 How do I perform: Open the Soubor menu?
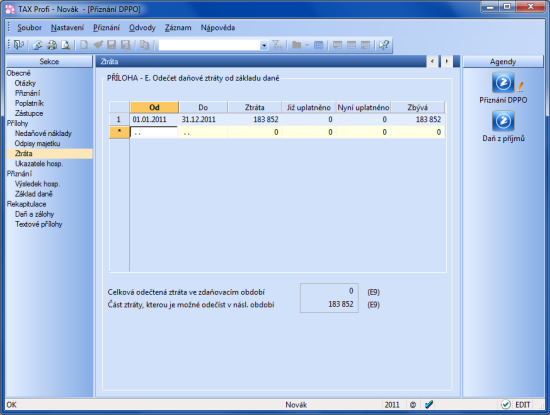(x=29, y=27)
